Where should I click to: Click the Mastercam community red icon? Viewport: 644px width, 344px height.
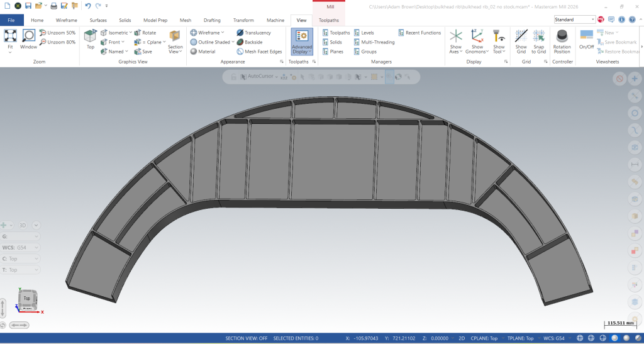click(x=601, y=19)
